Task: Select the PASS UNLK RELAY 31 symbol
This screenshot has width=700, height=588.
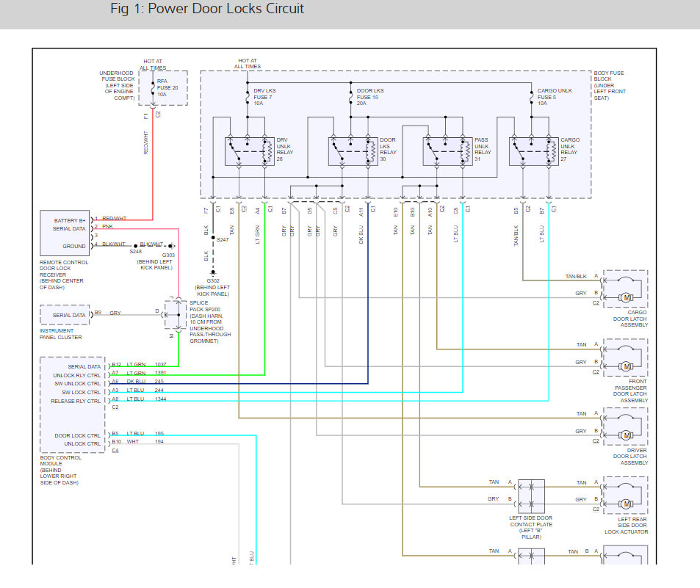Action: (448, 152)
